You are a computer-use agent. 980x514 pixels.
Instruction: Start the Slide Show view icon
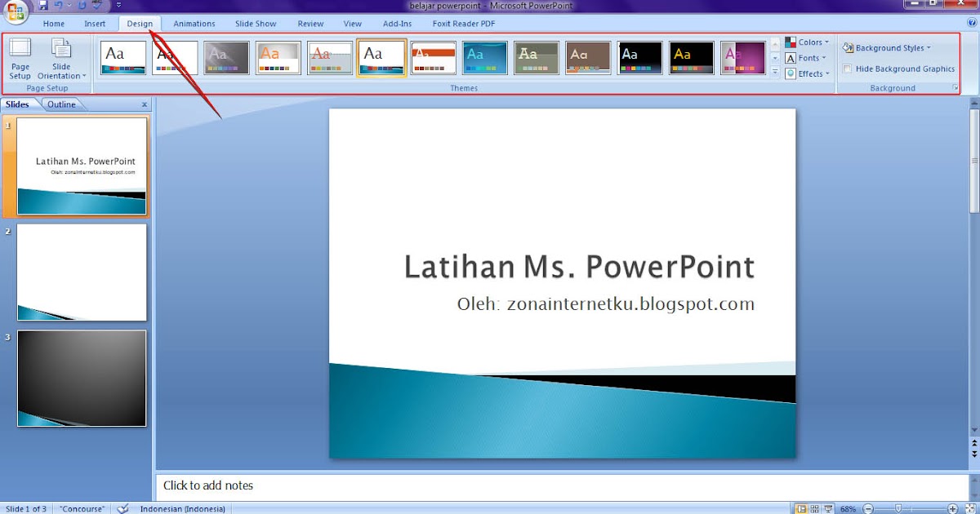828,508
